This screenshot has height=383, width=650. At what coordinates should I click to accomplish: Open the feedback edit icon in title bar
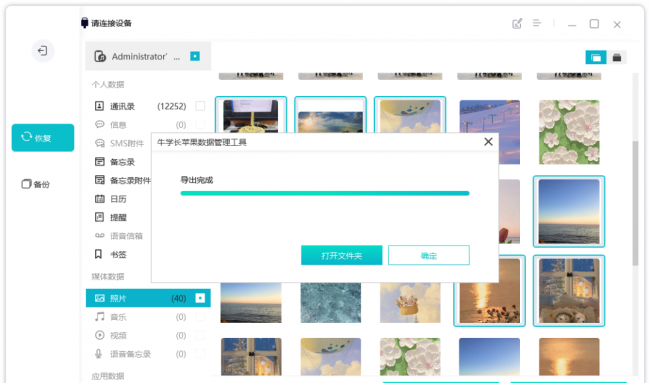pyautogui.click(x=517, y=24)
